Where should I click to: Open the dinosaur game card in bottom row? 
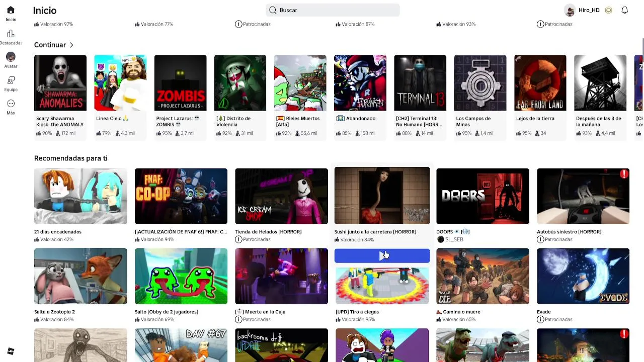click(x=482, y=345)
